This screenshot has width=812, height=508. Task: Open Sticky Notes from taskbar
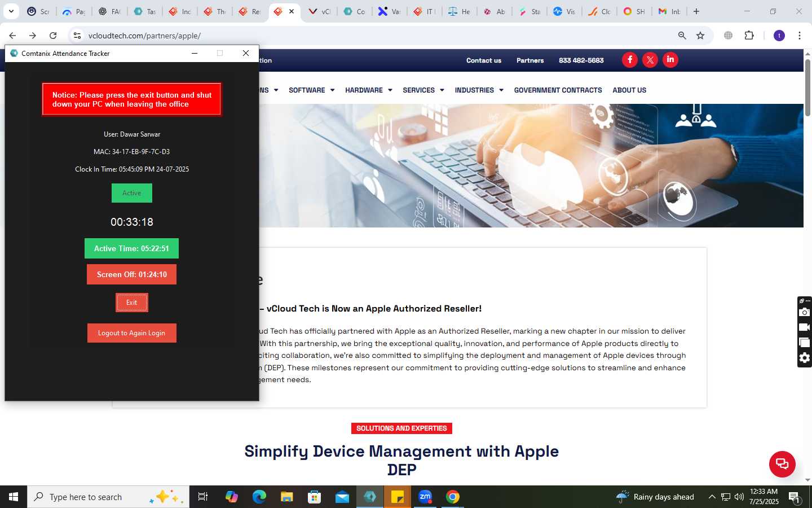[x=397, y=497]
